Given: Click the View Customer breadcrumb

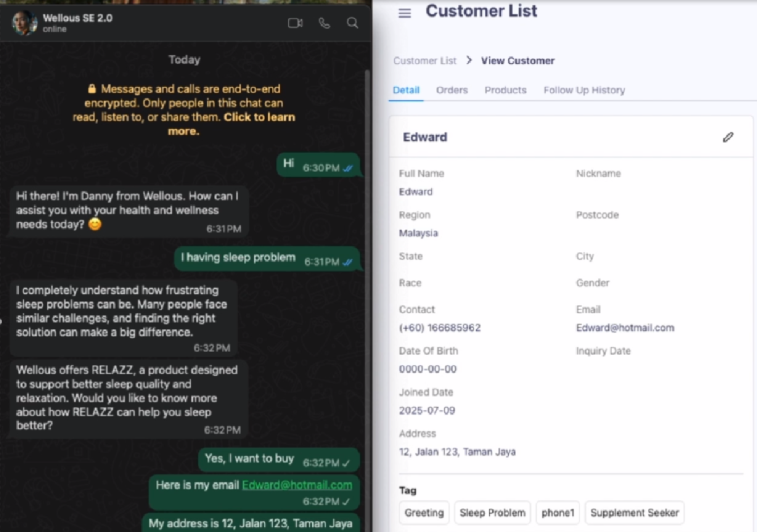Looking at the screenshot, I should pyautogui.click(x=518, y=61).
